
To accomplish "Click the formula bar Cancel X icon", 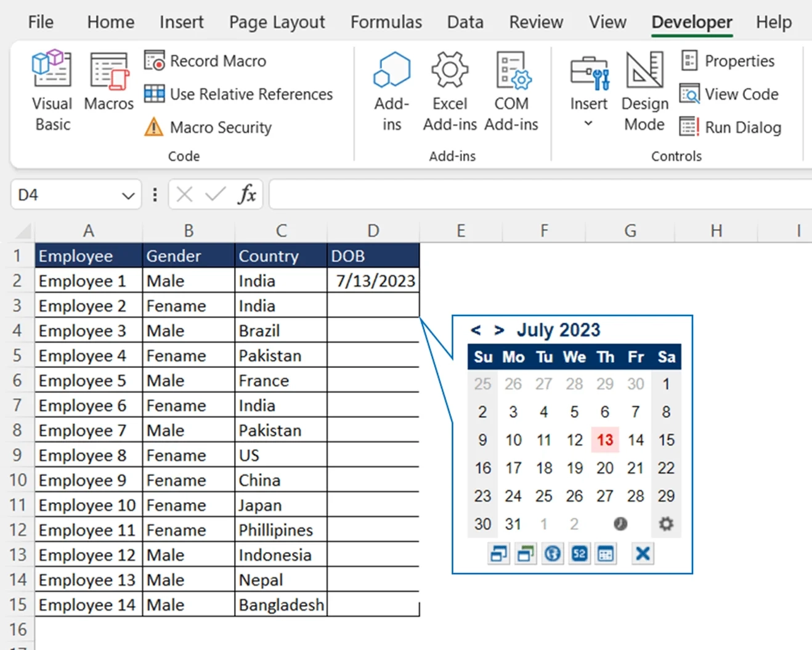I will coord(184,195).
